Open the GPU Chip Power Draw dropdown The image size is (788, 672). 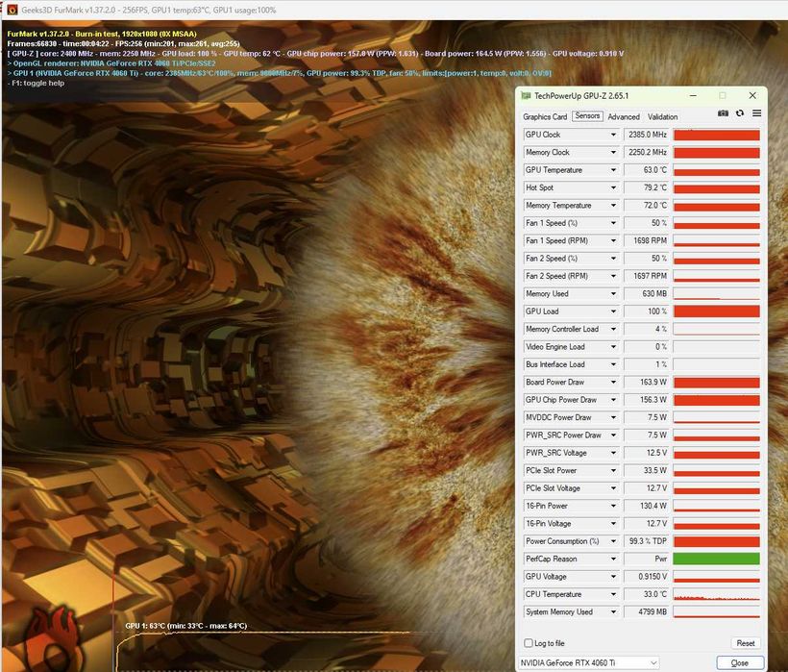[x=613, y=400]
